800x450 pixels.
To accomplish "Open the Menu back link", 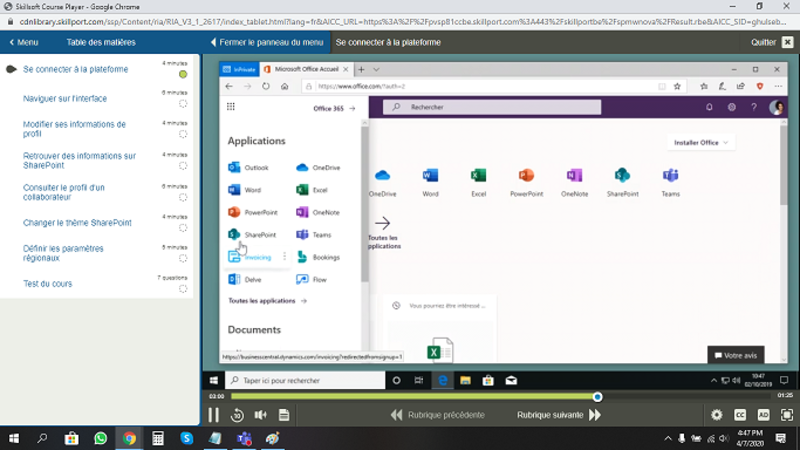I will (24, 42).
